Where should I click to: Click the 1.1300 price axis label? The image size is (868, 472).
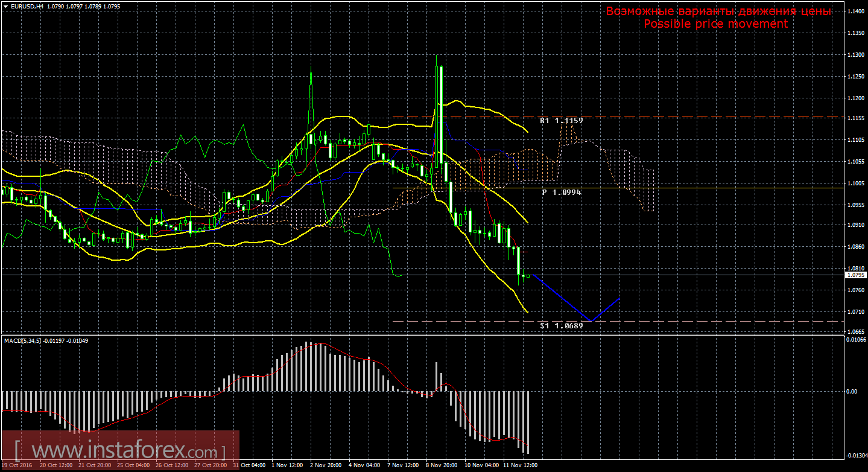coord(855,55)
